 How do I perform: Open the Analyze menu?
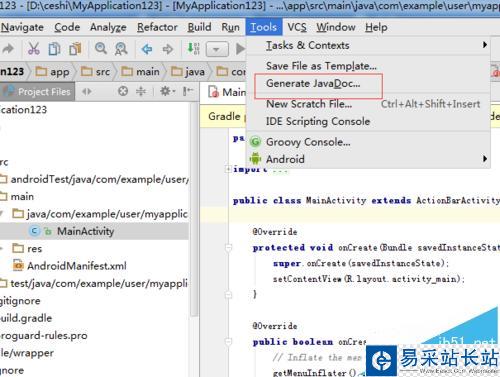(108, 27)
